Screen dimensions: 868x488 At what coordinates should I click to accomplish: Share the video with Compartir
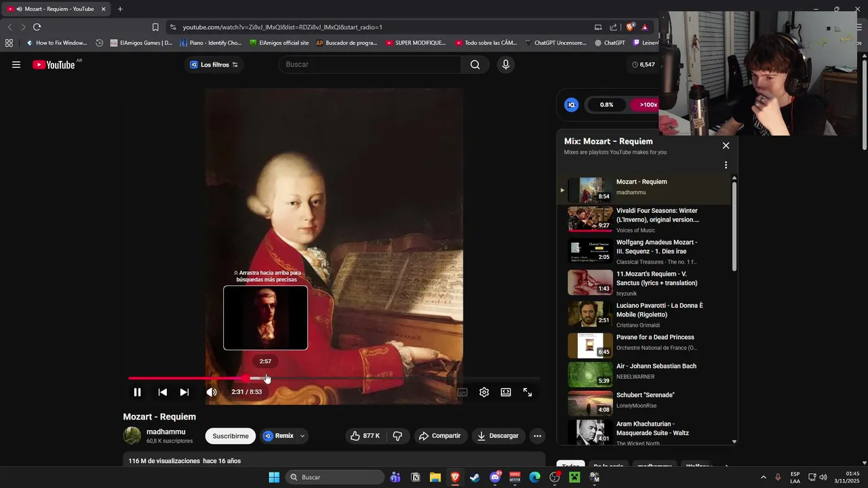439,436
